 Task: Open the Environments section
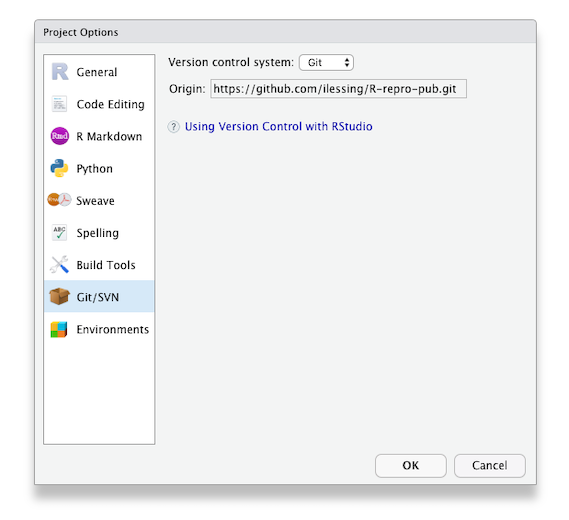coord(99,329)
